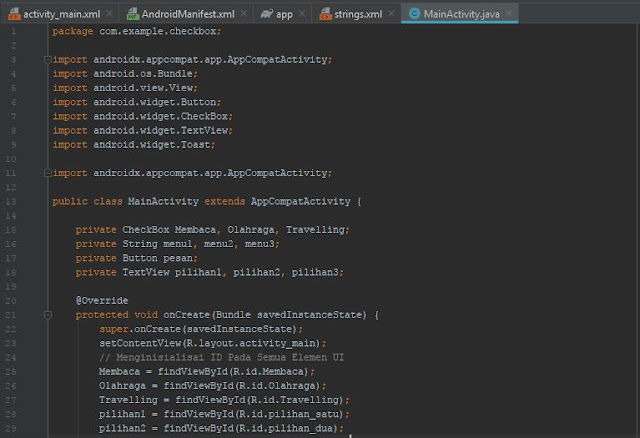Image resolution: width=640 pixels, height=438 pixels.
Task: Close the app tab
Action: 302,14
